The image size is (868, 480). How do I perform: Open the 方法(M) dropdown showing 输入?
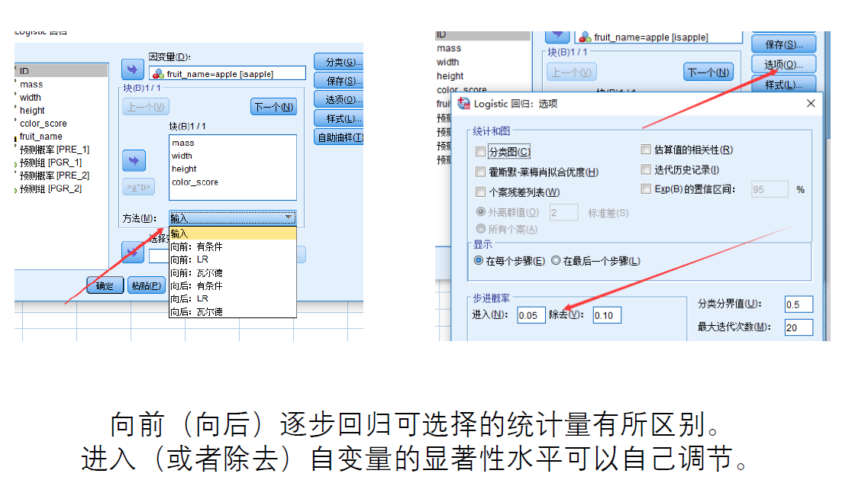pyautogui.click(x=233, y=218)
